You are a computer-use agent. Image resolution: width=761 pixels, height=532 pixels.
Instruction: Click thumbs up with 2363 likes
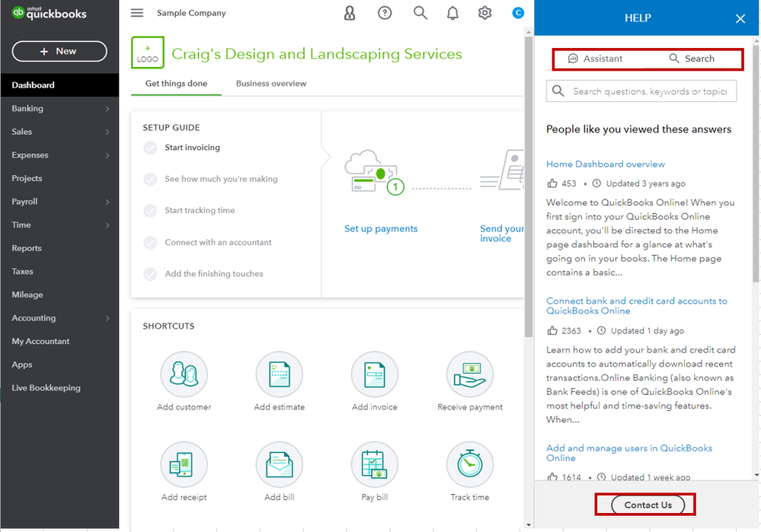coord(552,331)
